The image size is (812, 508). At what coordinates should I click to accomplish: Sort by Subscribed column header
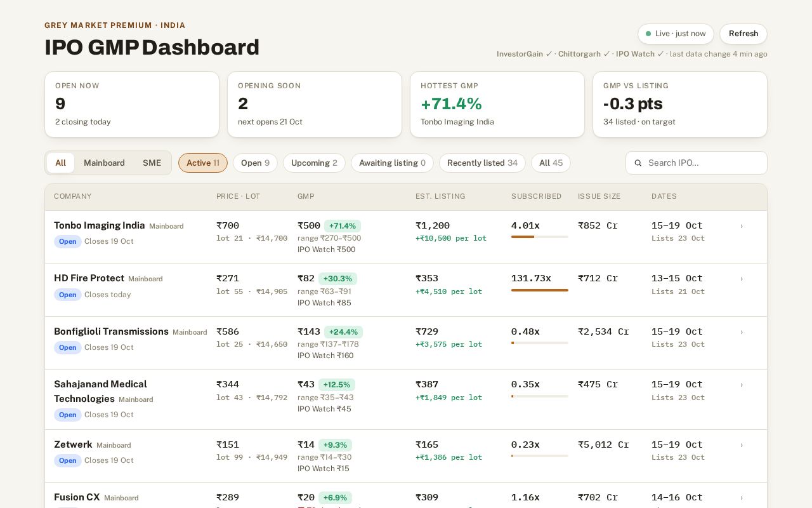[537, 197]
